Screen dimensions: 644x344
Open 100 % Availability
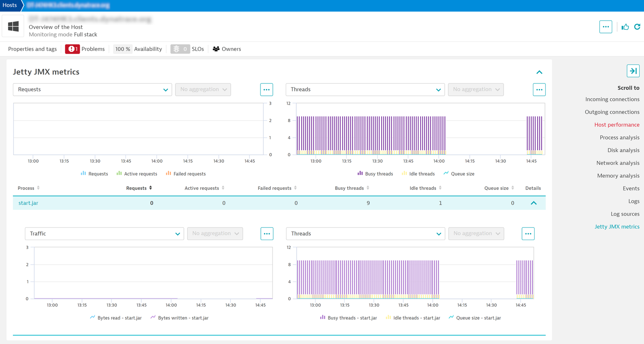(x=138, y=49)
